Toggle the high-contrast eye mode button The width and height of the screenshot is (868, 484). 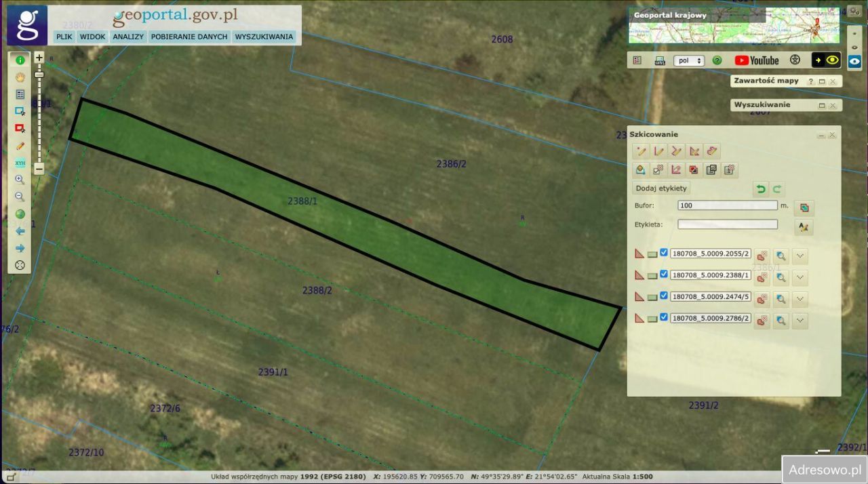(827, 60)
